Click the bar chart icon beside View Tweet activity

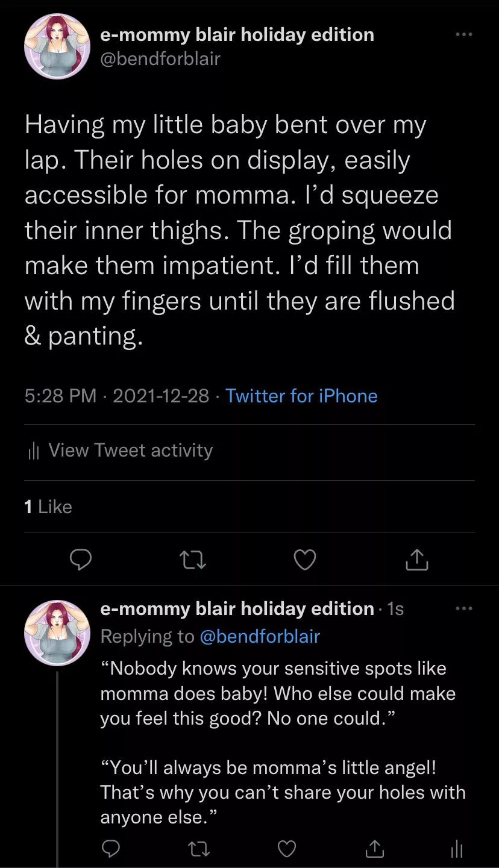(x=34, y=451)
